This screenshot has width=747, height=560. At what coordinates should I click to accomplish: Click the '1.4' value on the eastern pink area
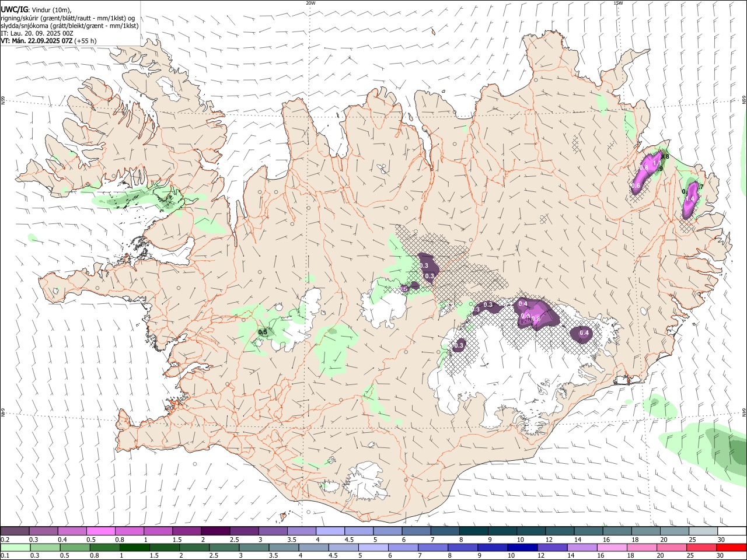click(x=689, y=199)
